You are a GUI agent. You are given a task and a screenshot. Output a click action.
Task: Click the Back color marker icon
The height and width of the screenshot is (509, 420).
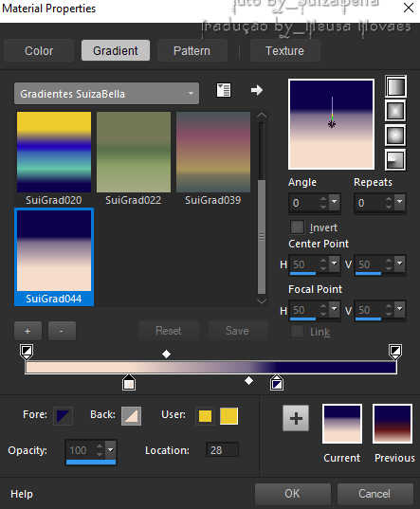tap(132, 416)
